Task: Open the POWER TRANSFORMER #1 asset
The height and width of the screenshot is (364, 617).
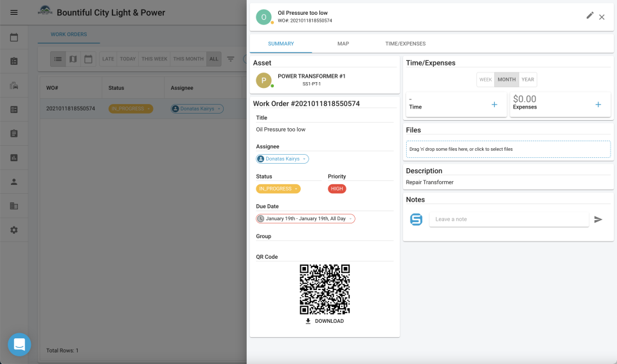Action: 312,76
